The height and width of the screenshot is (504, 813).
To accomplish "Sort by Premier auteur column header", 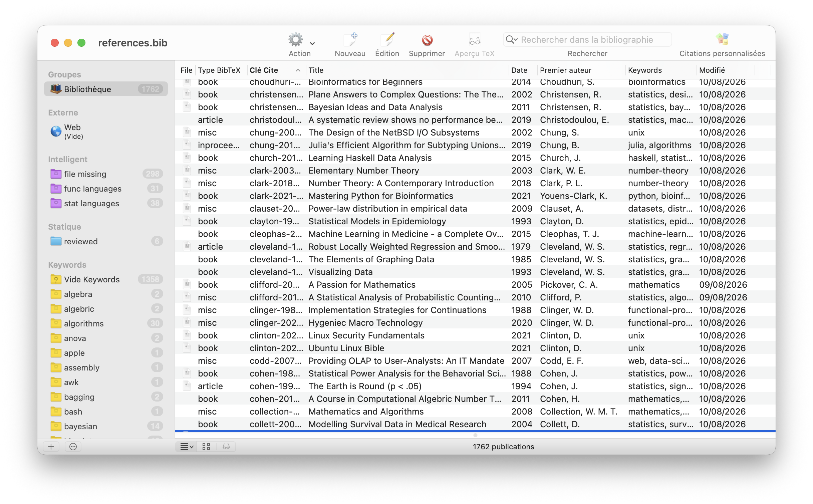I will [581, 70].
